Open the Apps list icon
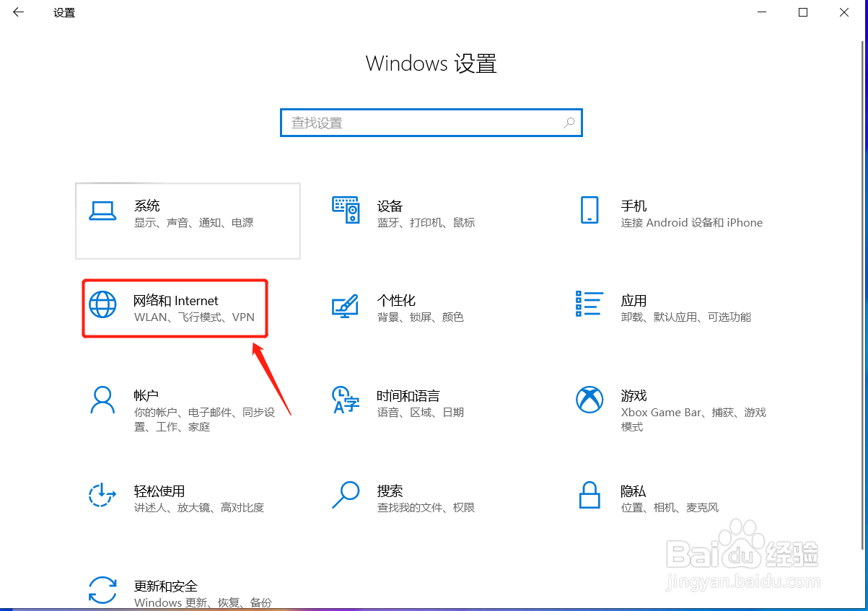The height and width of the screenshot is (611, 868). 589,304
